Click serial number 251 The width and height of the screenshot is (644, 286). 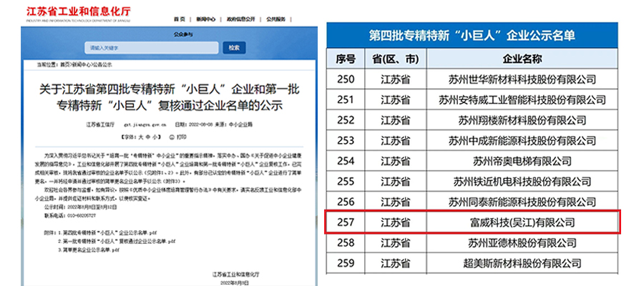point(345,99)
